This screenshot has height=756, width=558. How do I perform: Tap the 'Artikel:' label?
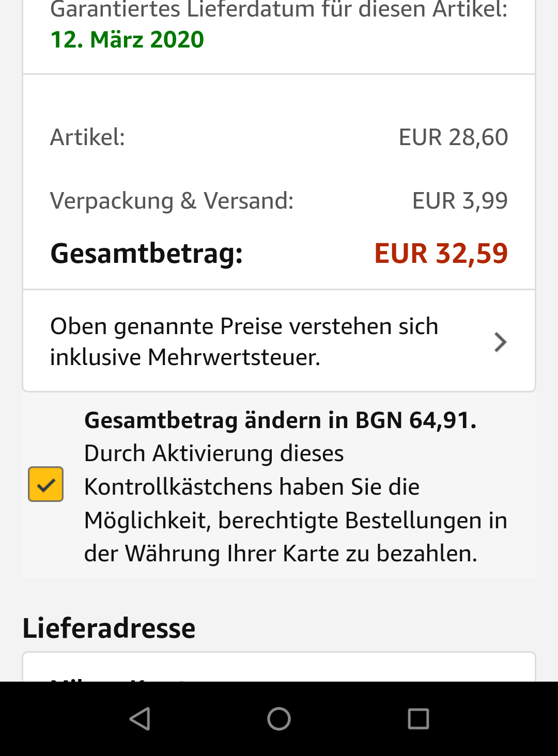tap(87, 137)
